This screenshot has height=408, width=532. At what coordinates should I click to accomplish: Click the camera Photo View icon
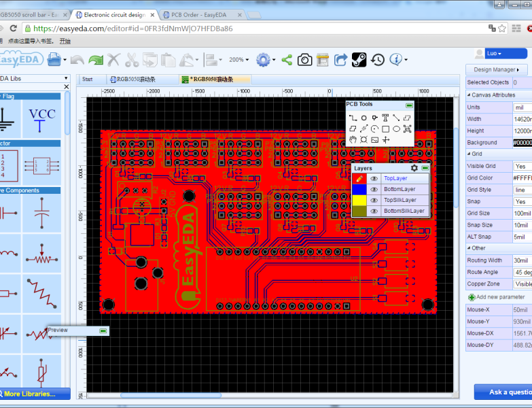pos(304,60)
